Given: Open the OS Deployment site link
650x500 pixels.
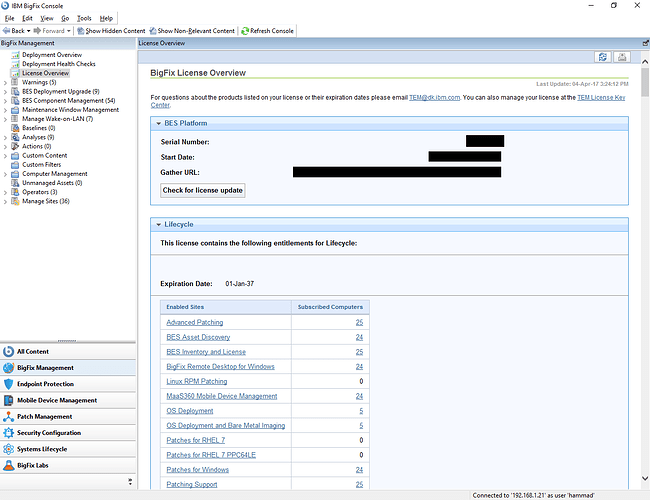Looking at the screenshot, I should (190, 411).
